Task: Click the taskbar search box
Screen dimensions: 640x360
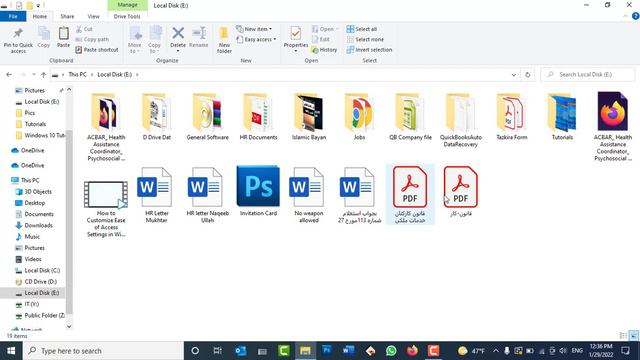Action: point(104,351)
